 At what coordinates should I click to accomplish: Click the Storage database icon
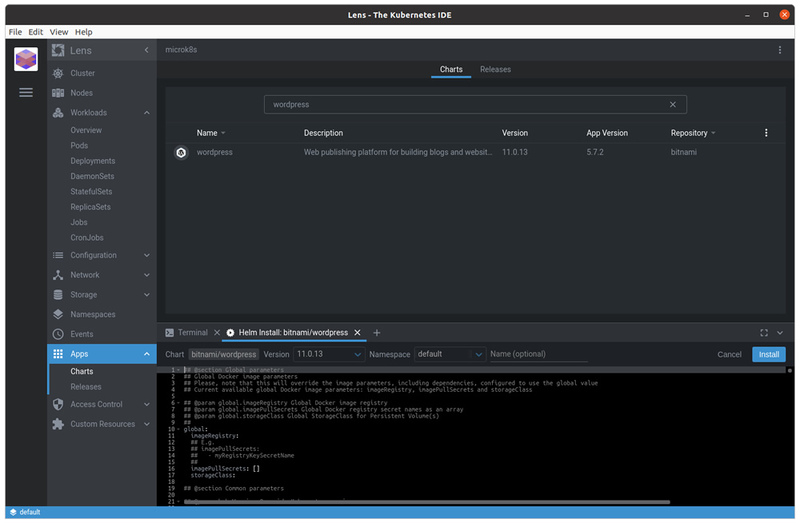tap(58, 294)
